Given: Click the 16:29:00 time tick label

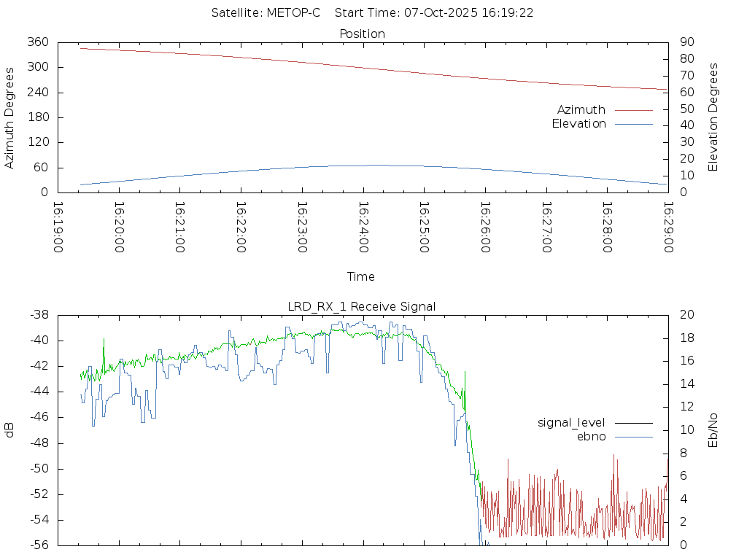Looking at the screenshot, I should [667, 227].
